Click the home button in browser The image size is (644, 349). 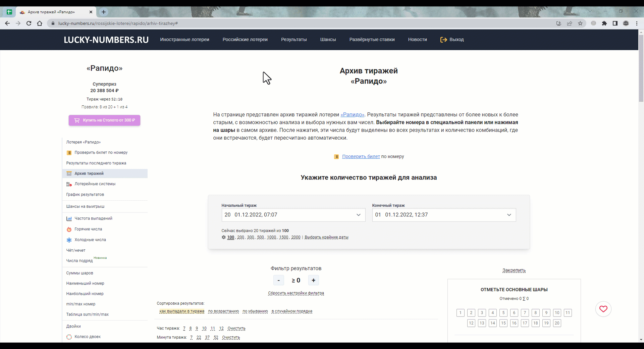[x=40, y=23]
